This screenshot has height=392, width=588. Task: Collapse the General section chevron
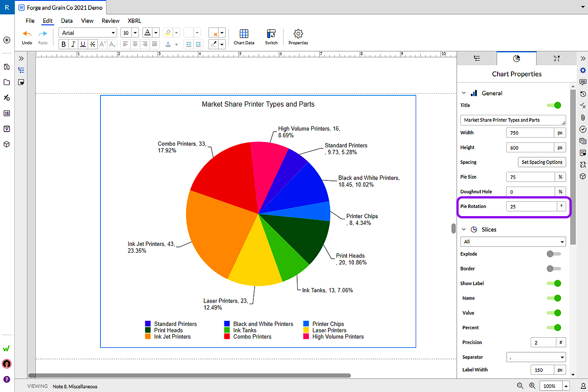(464, 93)
